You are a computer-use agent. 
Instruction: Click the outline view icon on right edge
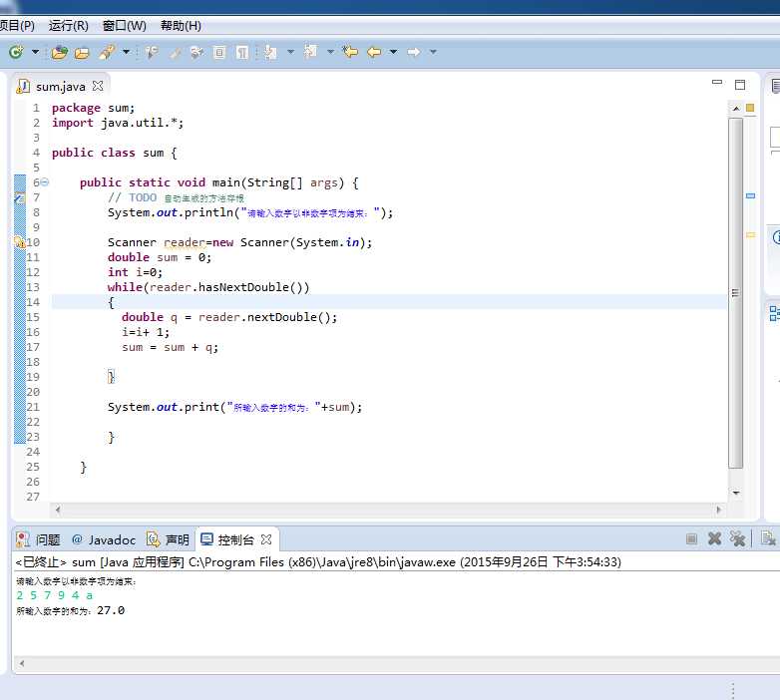774,313
